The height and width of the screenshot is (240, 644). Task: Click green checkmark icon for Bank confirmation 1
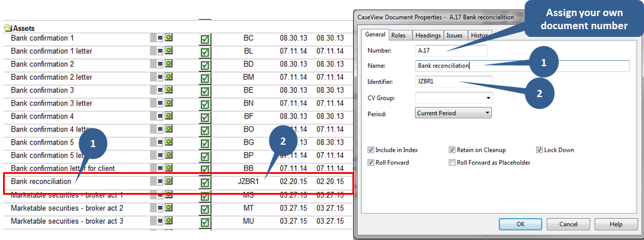tap(205, 40)
